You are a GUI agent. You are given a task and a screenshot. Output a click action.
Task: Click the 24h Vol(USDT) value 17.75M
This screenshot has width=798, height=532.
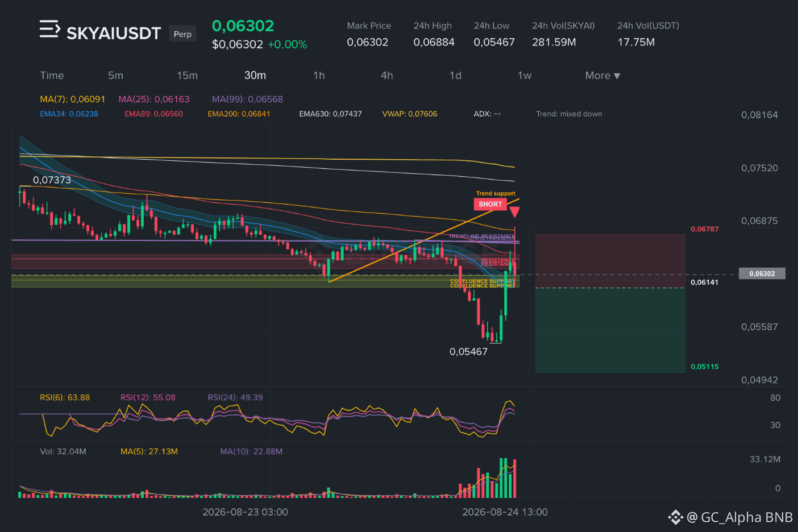(636, 42)
